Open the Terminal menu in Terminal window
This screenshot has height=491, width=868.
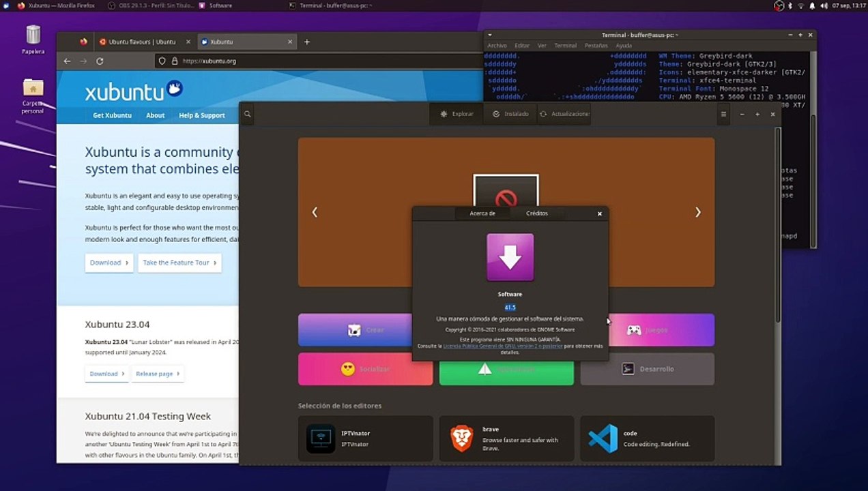(x=565, y=46)
